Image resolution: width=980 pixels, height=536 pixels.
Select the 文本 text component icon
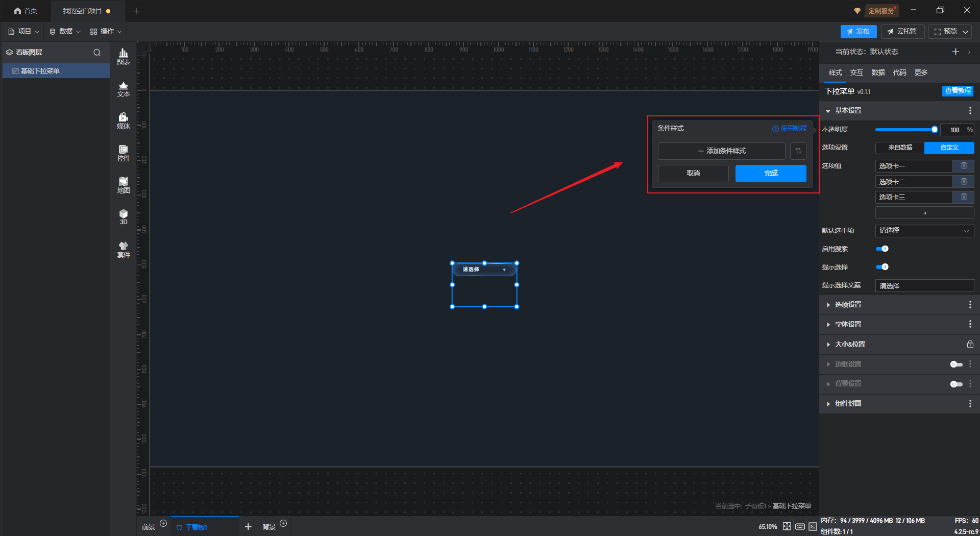pyautogui.click(x=124, y=89)
